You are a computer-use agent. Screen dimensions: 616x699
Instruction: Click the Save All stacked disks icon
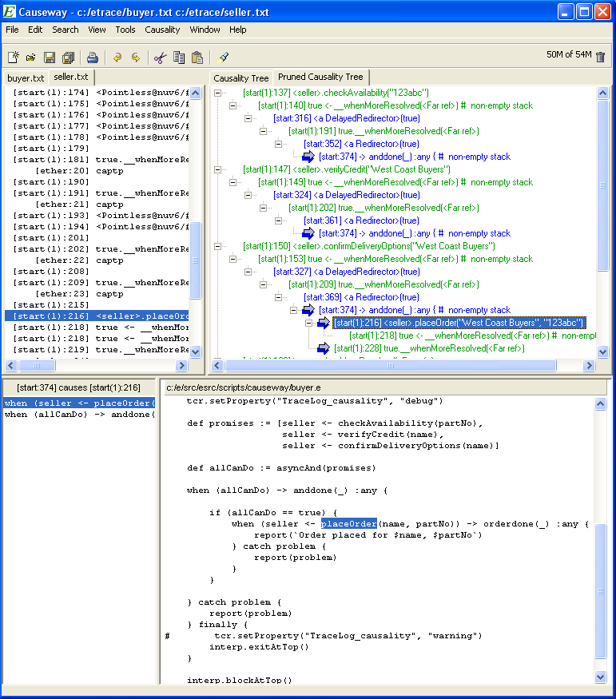coord(68,58)
